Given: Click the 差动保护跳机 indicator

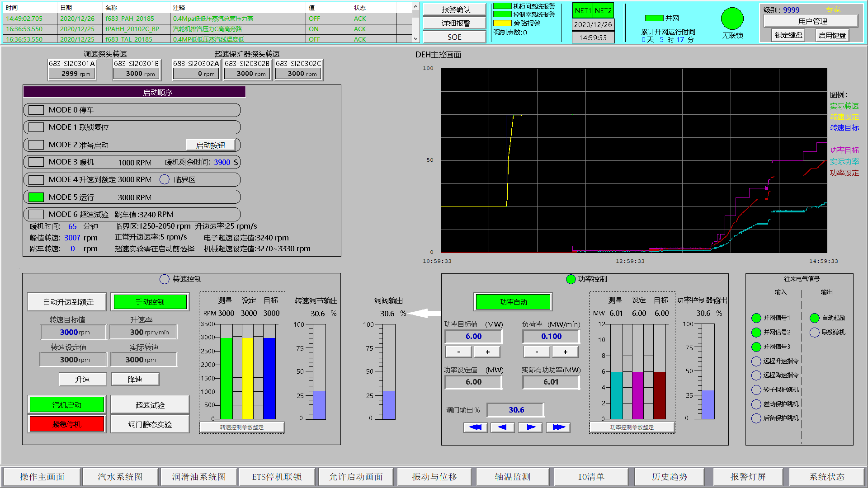Looking at the screenshot, I should click(x=756, y=404).
